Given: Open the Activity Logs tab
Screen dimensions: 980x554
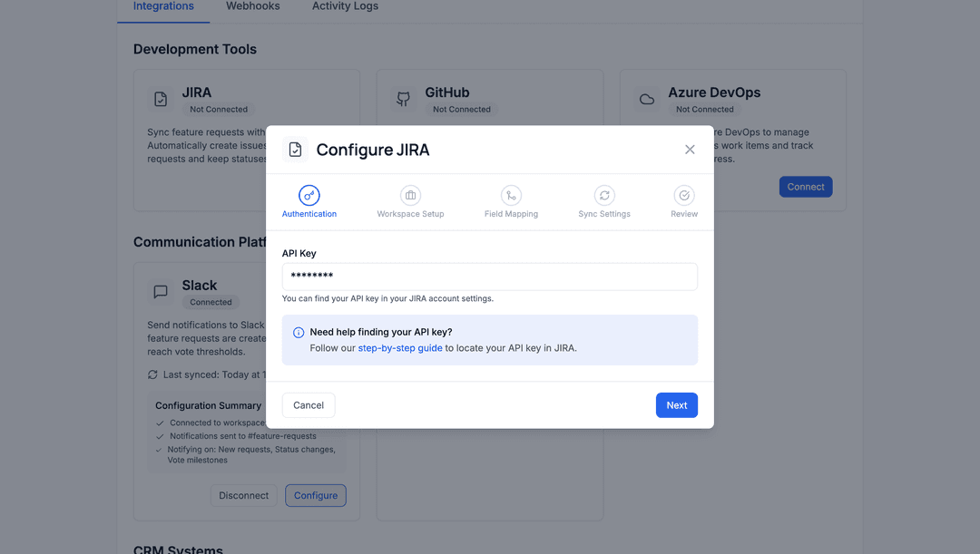Looking at the screenshot, I should [345, 5].
